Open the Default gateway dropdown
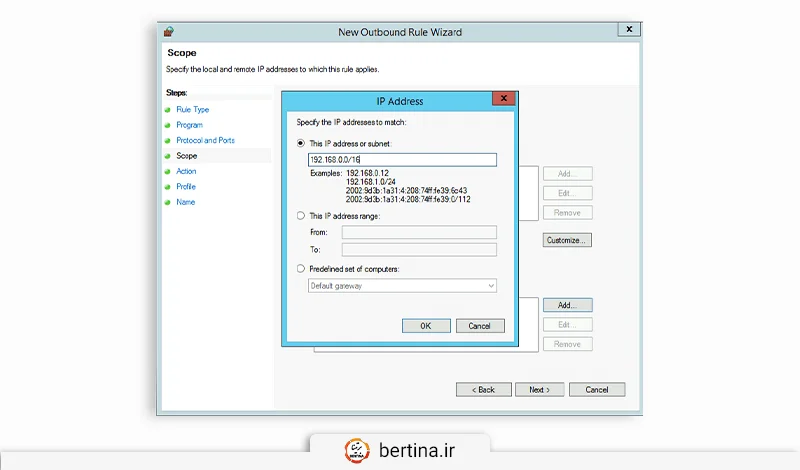This screenshot has width=800, height=470. click(402, 286)
